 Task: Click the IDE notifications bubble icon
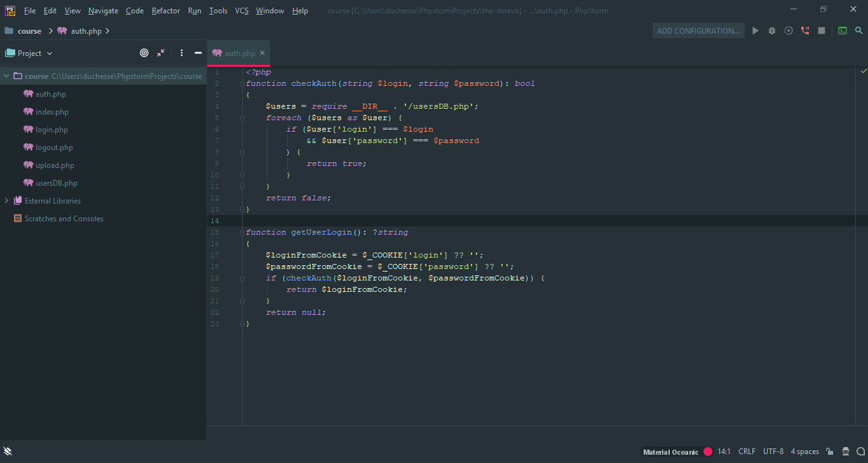[860, 452]
